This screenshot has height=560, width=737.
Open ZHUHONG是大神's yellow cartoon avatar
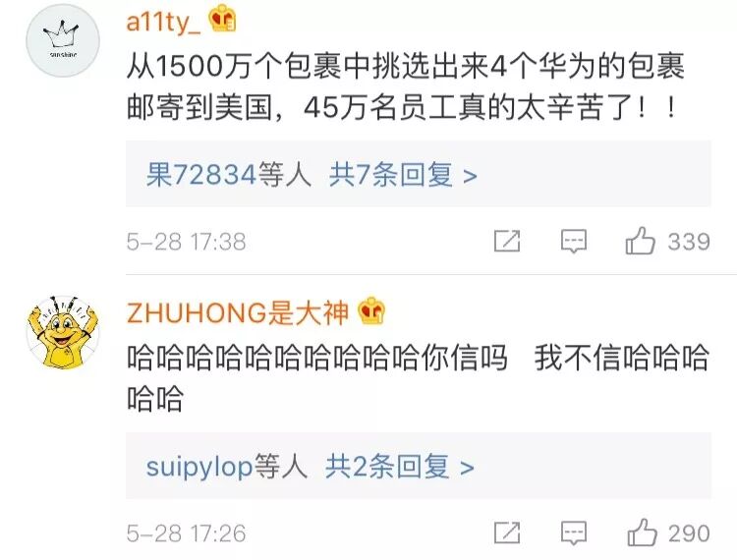63,332
